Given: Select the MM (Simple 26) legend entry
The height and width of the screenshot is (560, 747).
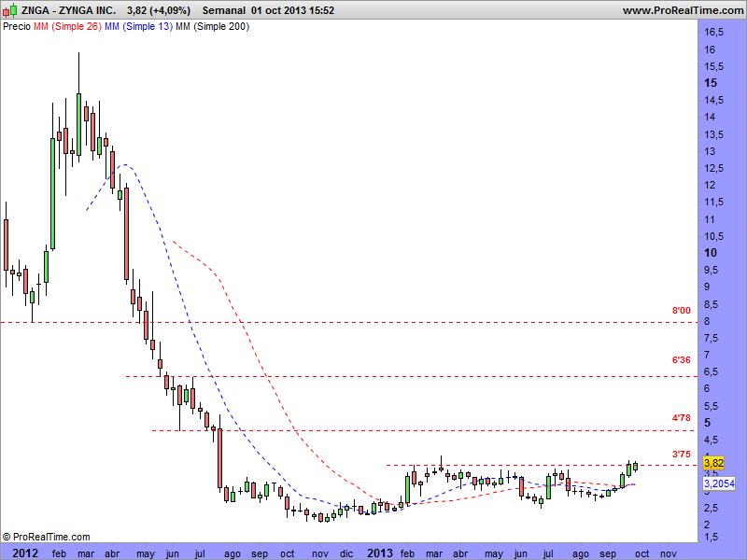Looking at the screenshot, I should (67, 27).
